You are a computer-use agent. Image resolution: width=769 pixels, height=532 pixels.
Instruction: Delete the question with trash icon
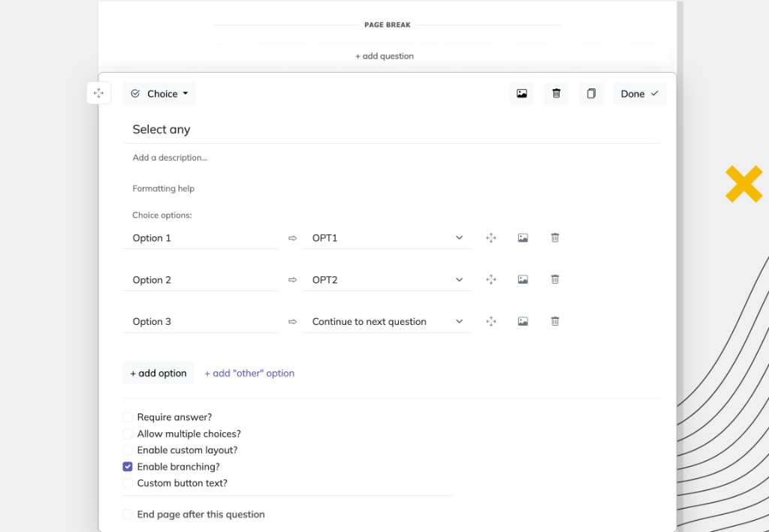point(556,94)
